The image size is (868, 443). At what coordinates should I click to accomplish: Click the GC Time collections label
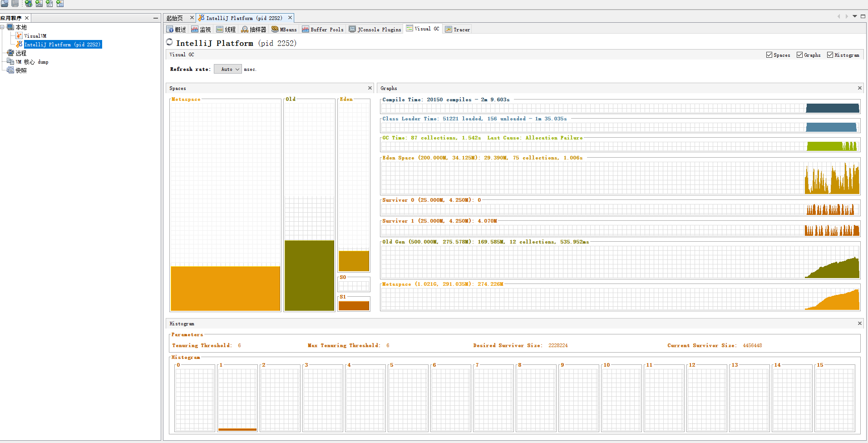482,138
